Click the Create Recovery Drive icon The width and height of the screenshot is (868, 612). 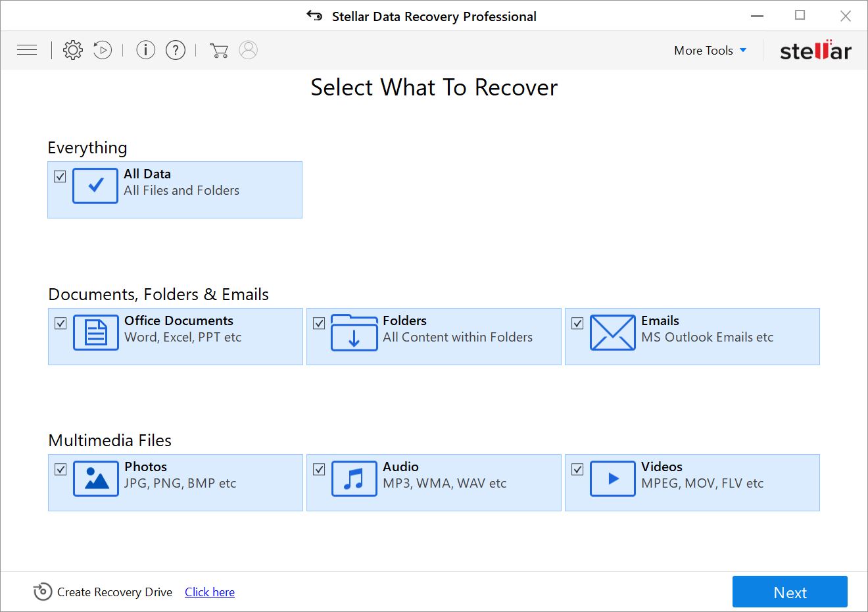[x=42, y=592]
